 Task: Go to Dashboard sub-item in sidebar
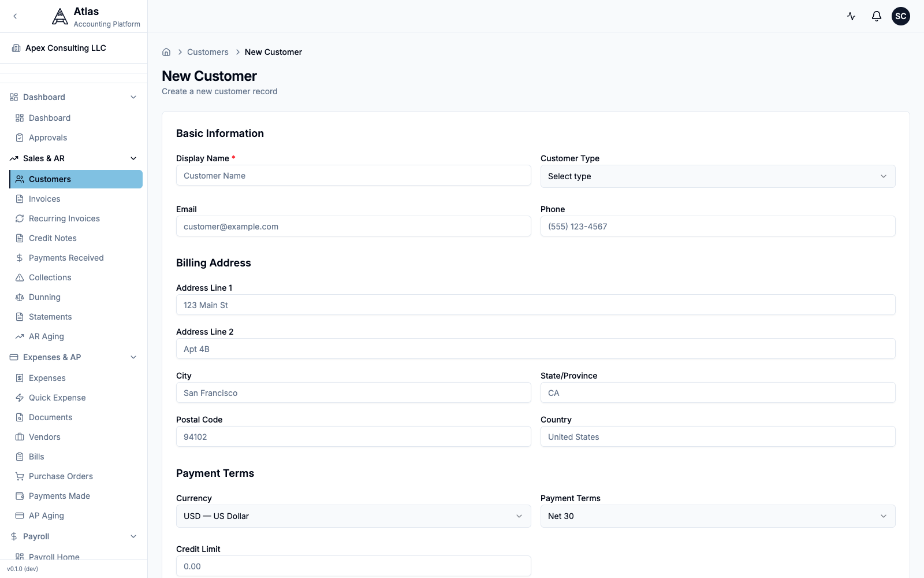(76, 118)
